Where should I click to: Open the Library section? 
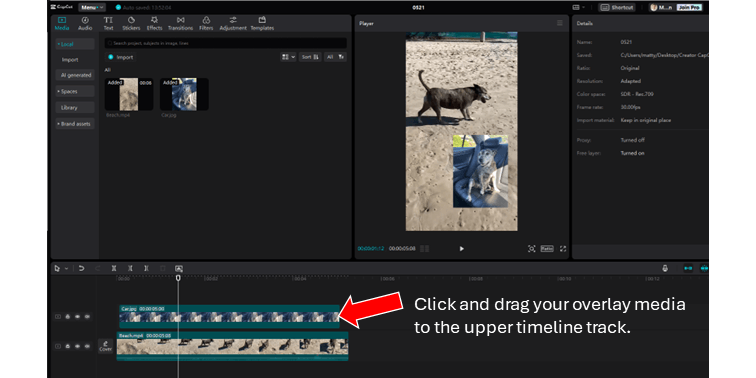[x=75, y=108]
